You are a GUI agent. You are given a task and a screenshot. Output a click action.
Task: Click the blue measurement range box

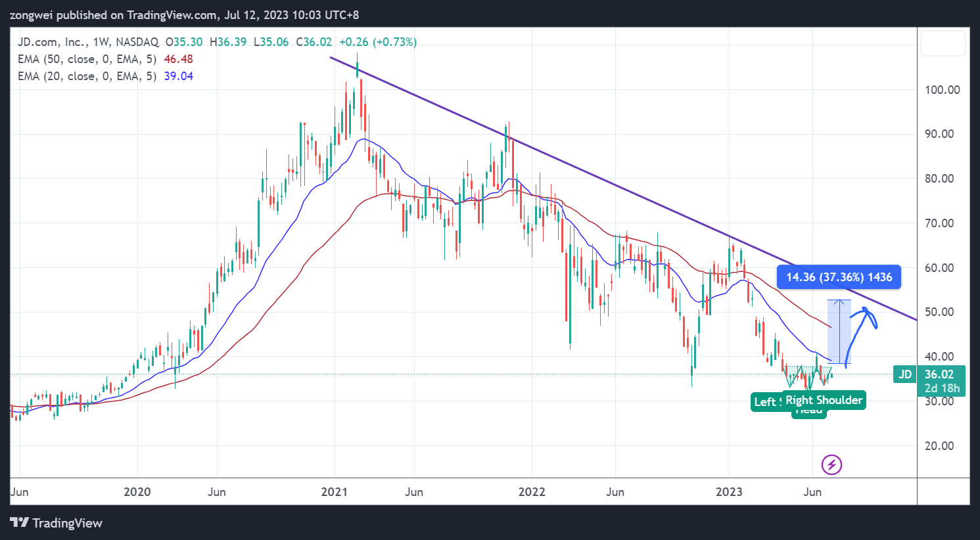839,332
